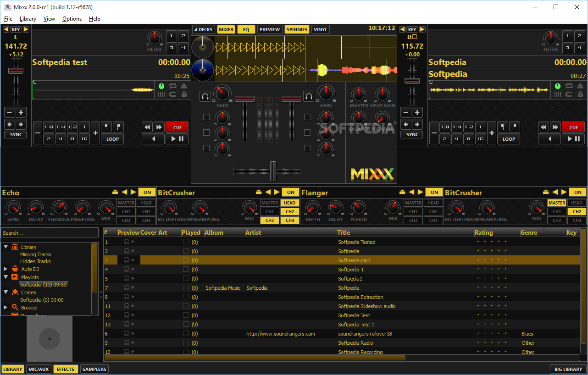Collapse the Playlists tree node

coord(6,277)
